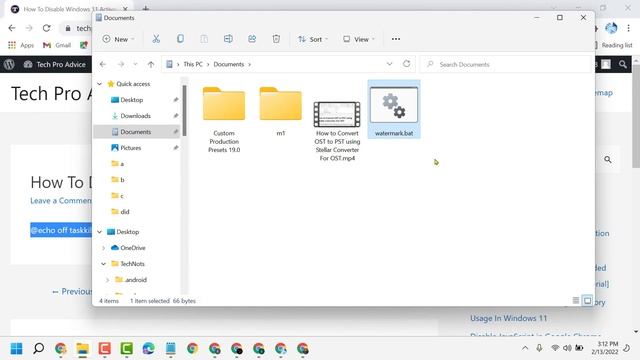The width and height of the screenshot is (640, 360).
Task: Open File Explorer from the taskbar
Action: (x=82, y=349)
